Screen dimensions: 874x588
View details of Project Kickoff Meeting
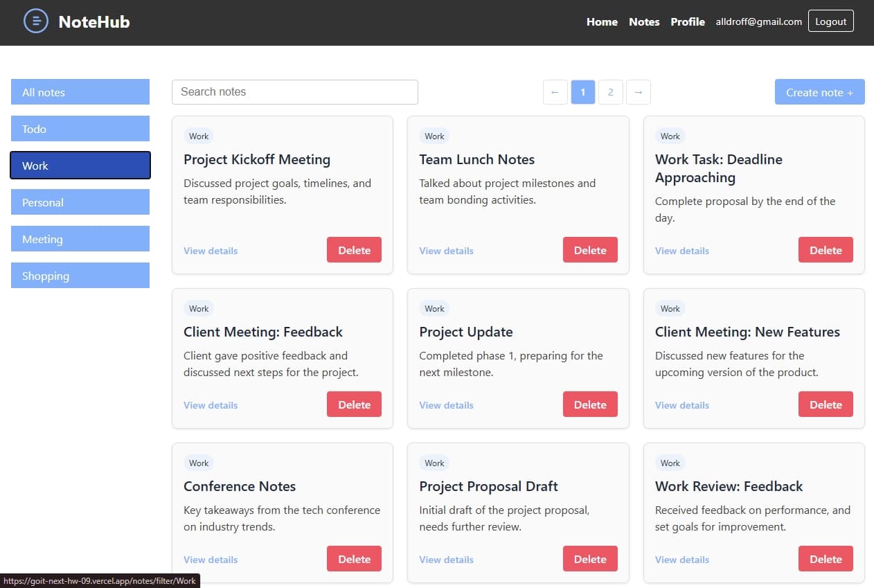coord(211,251)
